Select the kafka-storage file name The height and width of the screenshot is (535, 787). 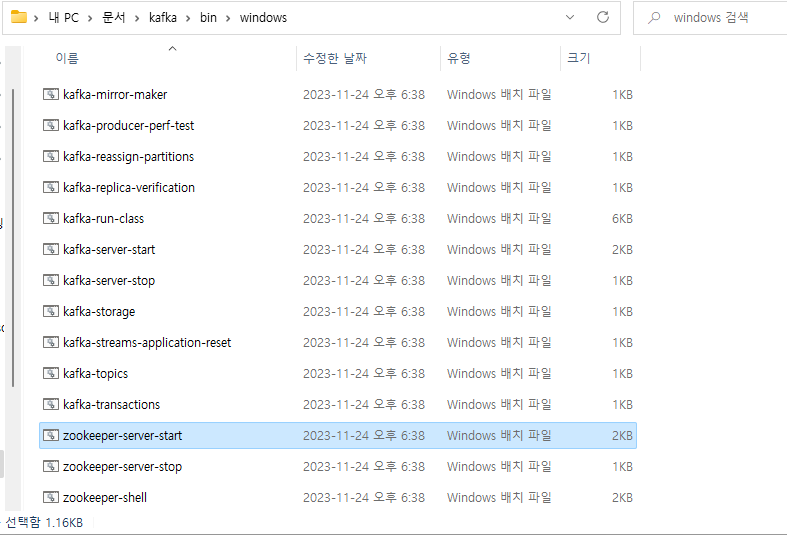(99, 312)
